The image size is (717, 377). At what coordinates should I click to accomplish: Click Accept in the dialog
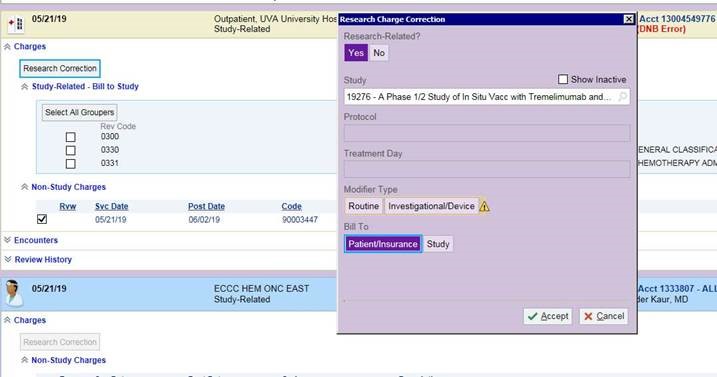(547, 316)
